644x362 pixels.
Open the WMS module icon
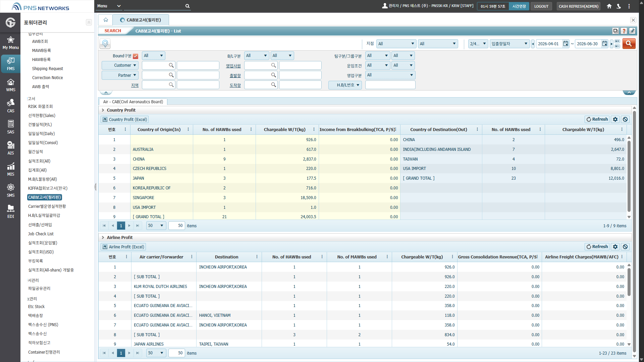pyautogui.click(x=10, y=85)
